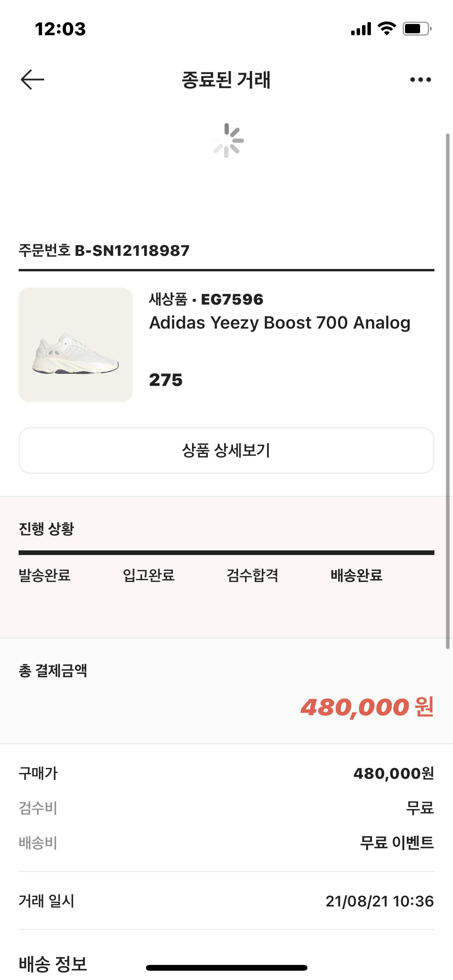Tap the back arrow icon
The height and width of the screenshot is (980, 453).
[33, 80]
